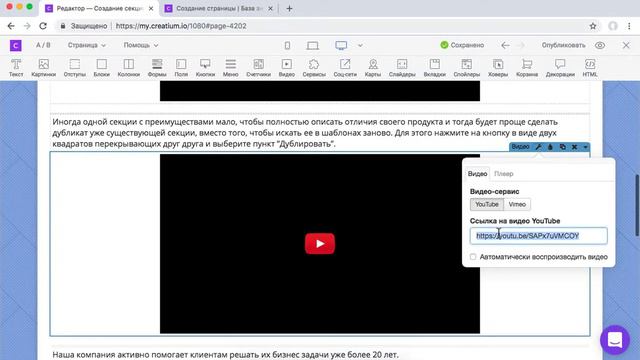Image resolution: width=640 pixels, height=360 pixels.
Task: Switch to the Плеер settings tab
Action: (504, 173)
